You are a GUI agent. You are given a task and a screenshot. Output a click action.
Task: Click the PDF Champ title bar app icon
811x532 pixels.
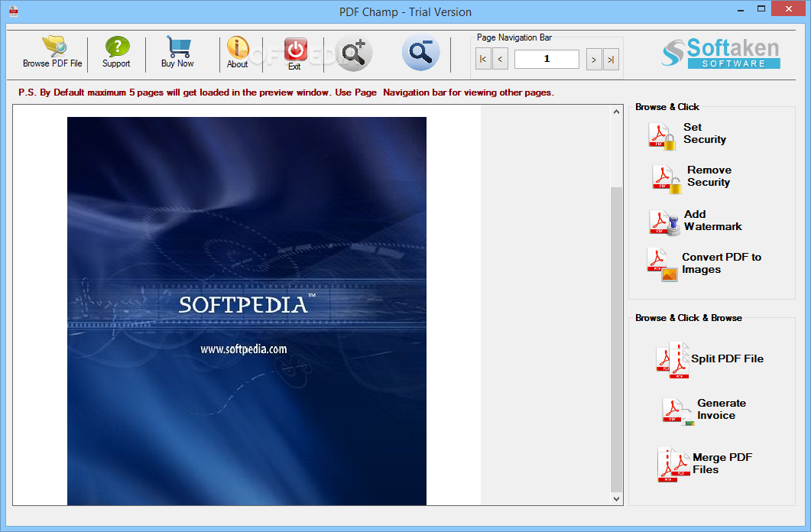pyautogui.click(x=14, y=11)
